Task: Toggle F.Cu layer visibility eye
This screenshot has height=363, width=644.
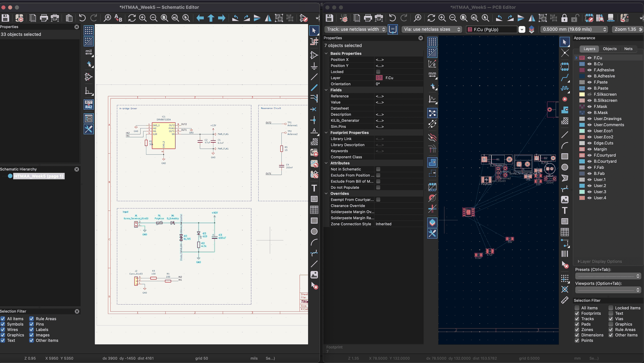Action: coord(589,58)
